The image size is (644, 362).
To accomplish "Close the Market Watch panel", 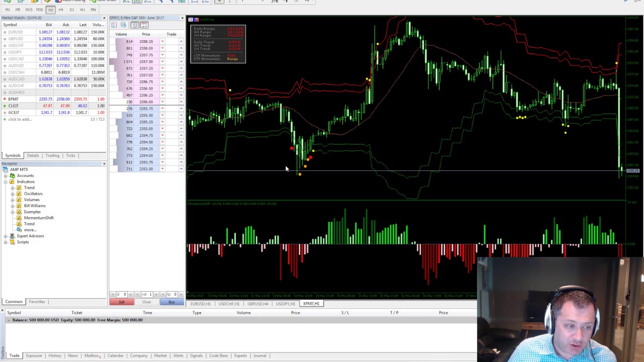I will tap(104, 18).
